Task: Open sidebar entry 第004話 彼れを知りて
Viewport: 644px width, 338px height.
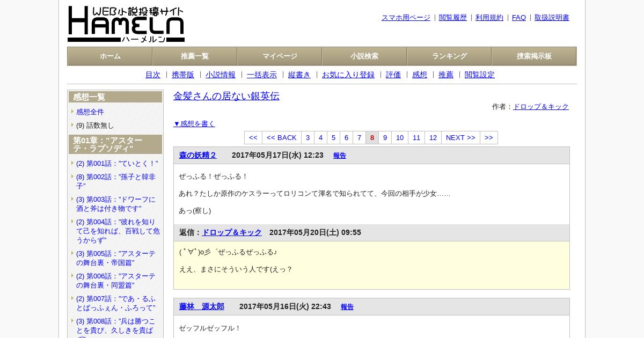Action: [x=118, y=231]
